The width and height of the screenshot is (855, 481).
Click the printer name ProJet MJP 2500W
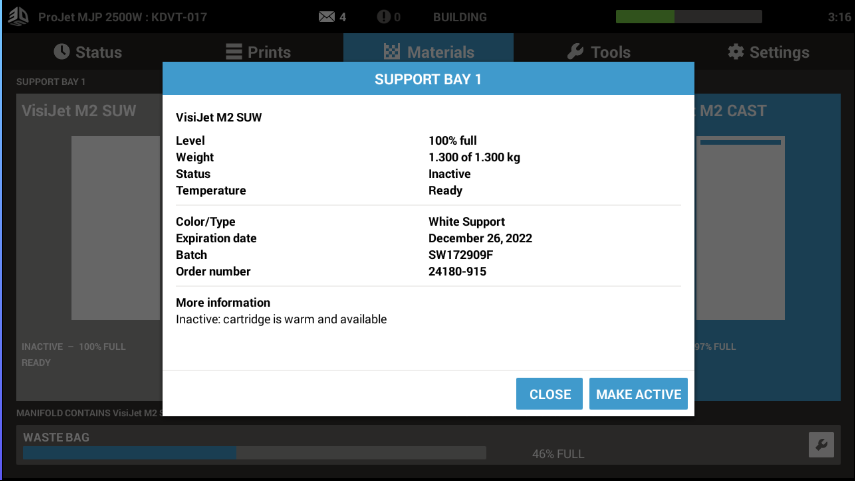pos(121,17)
